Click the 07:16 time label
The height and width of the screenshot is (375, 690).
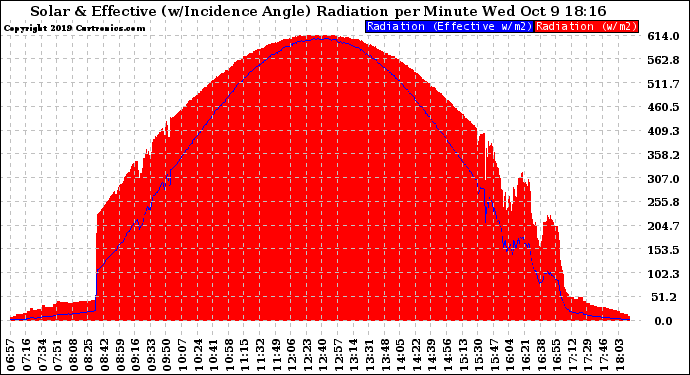pos(26,355)
